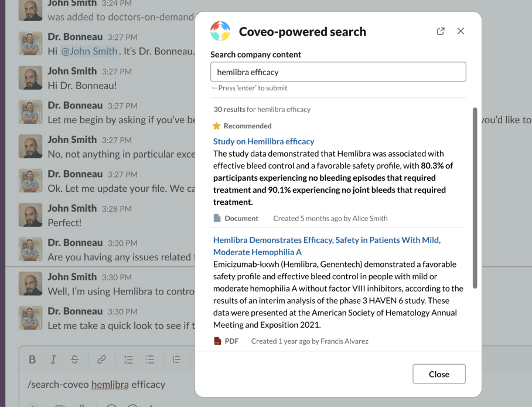Toggle italic formatting in message composer
Image resolution: width=532 pixels, height=407 pixels.
tap(53, 359)
